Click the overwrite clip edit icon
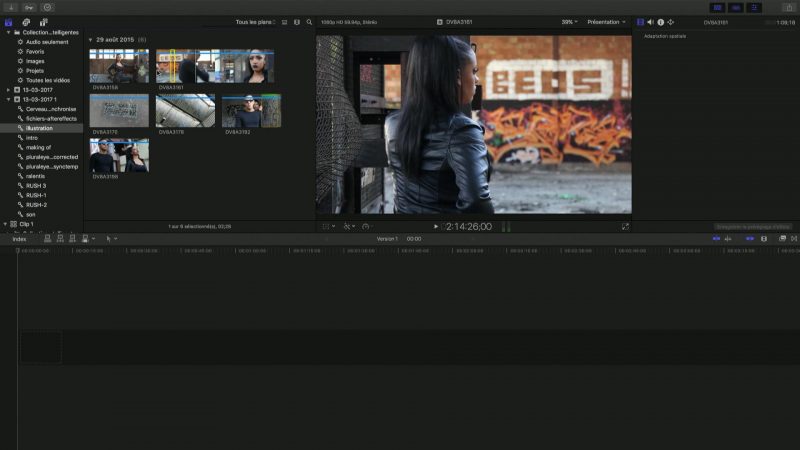The width and height of the screenshot is (800, 450). click(85, 238)
